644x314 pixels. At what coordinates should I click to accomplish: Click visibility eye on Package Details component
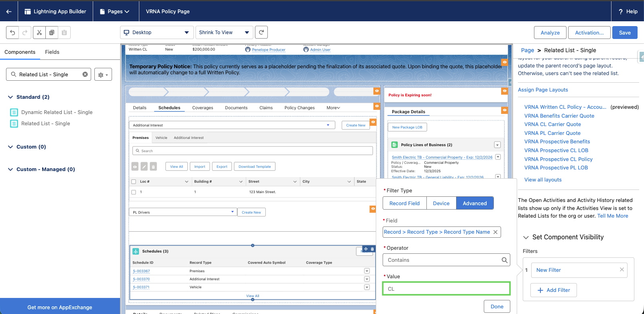tap(505, 110)
